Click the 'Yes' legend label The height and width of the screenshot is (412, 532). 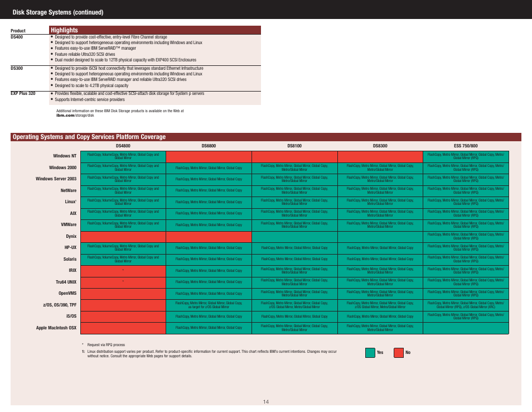tap(380, 353)
